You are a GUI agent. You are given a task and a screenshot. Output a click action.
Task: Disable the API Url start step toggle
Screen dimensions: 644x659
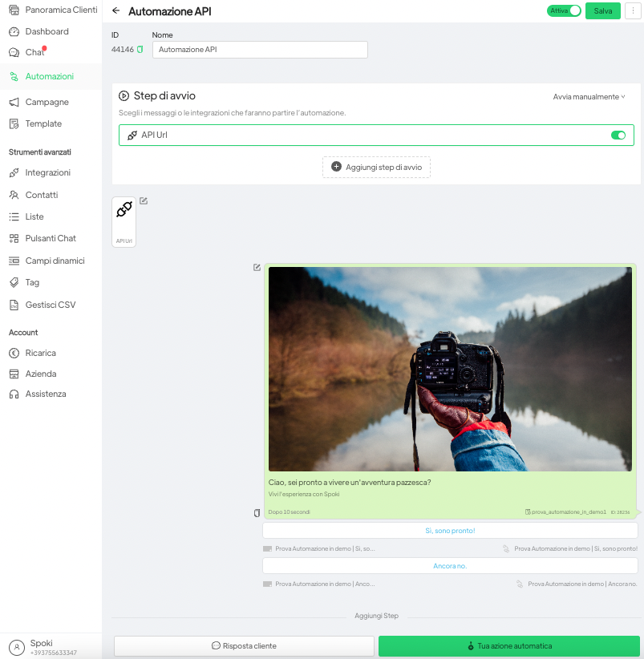click(x=618, y=135)
